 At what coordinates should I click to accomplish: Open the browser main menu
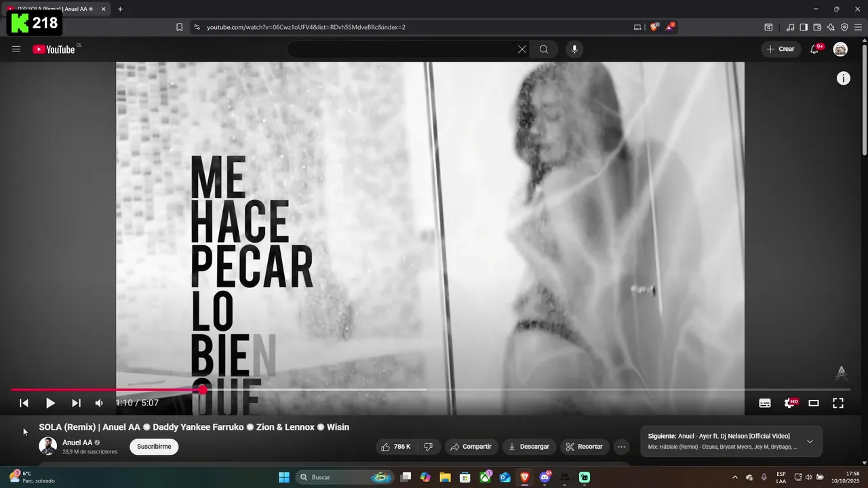pos(858,27)
